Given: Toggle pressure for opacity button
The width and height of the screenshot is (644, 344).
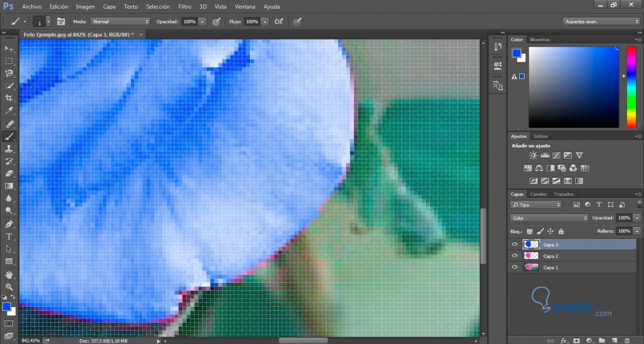Looking at the screenshot, I should coord(216,21).
